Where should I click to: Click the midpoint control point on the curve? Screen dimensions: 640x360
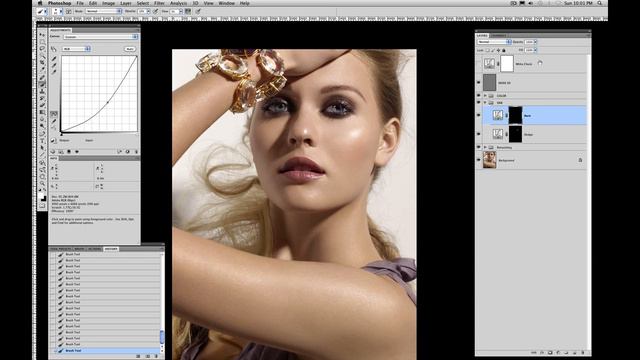(x=107, y=102)
